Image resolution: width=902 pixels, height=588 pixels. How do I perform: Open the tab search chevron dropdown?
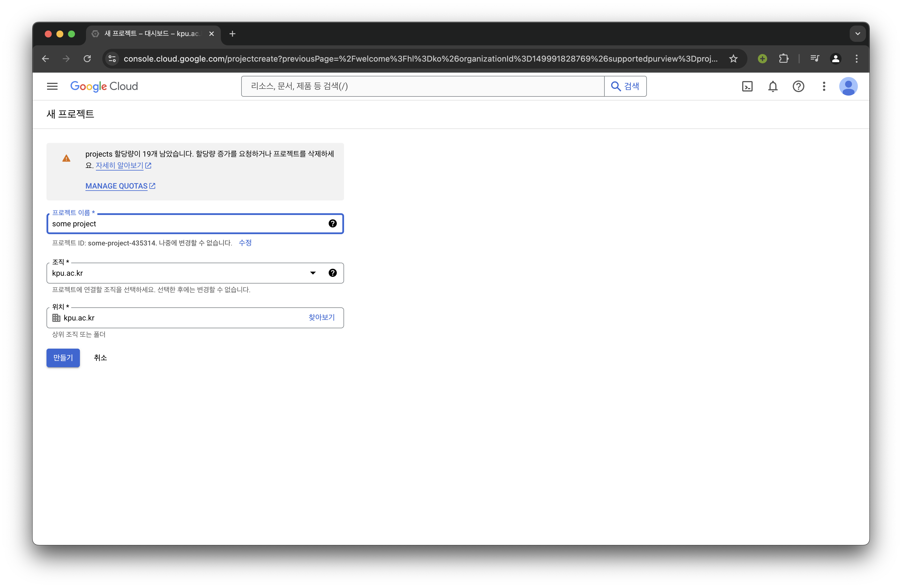tap(858, 33)
